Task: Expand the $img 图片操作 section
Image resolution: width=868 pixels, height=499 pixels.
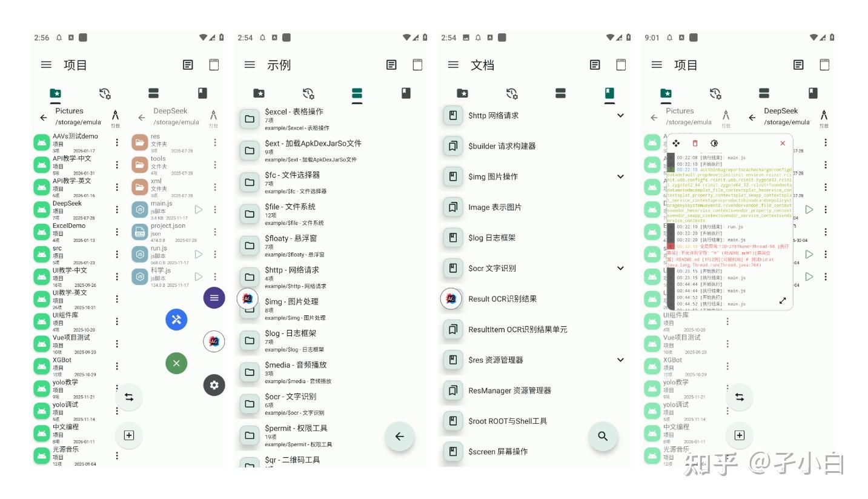Action: 620,176
